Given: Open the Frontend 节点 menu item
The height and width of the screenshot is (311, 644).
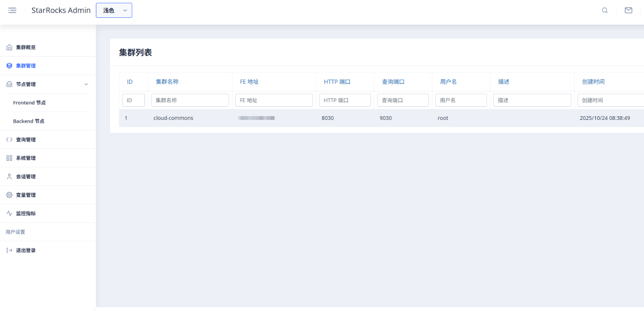Looking at the screenshot, I should [29, 103].
